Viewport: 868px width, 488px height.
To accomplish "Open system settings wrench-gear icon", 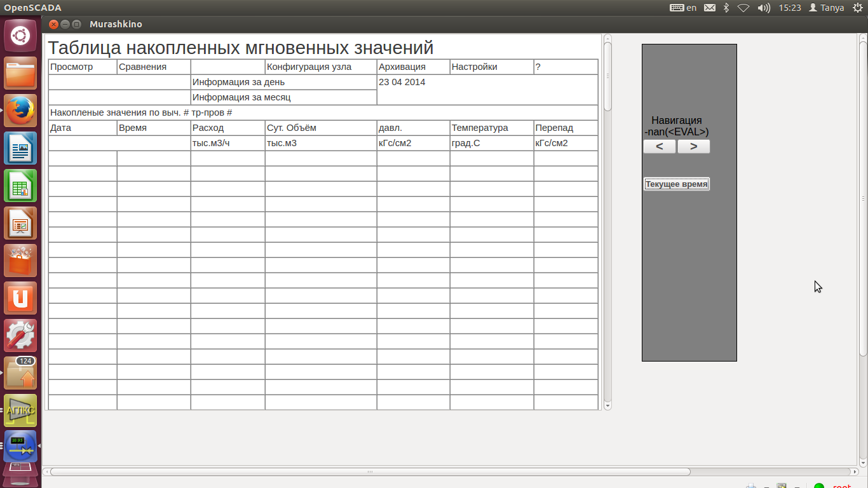I will (x=20, y=335).
